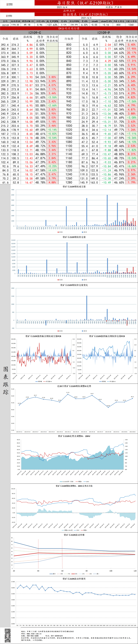
Task: Click the 持仓PCR% value 238.09%
Action: tap(74, 25)
